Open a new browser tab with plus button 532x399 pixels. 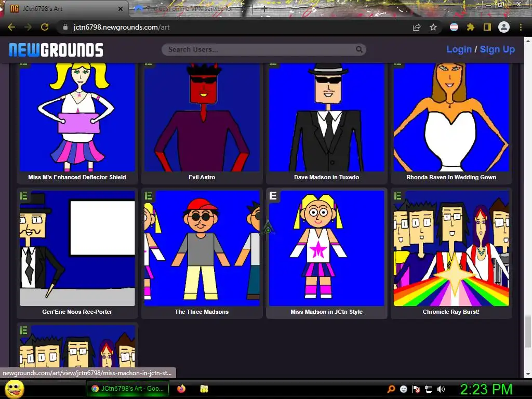pyautogui.click(x=264, y=9)
